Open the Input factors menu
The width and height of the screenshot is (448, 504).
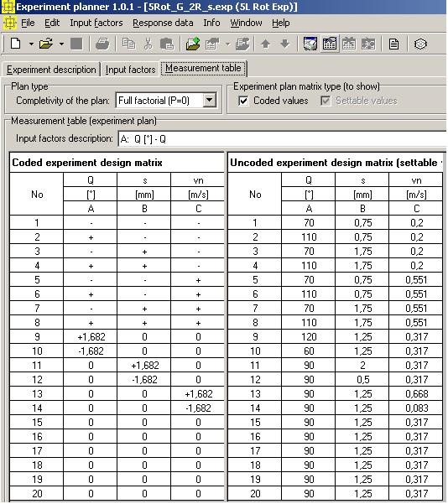click(x=96, y=23)
